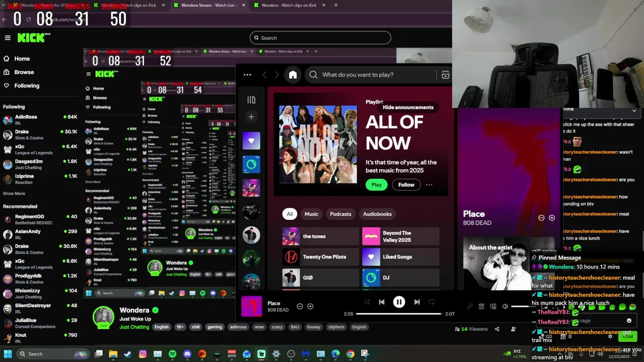Open Twenty One Pilots tile
The image size is (644, 362).
[320, 257]
